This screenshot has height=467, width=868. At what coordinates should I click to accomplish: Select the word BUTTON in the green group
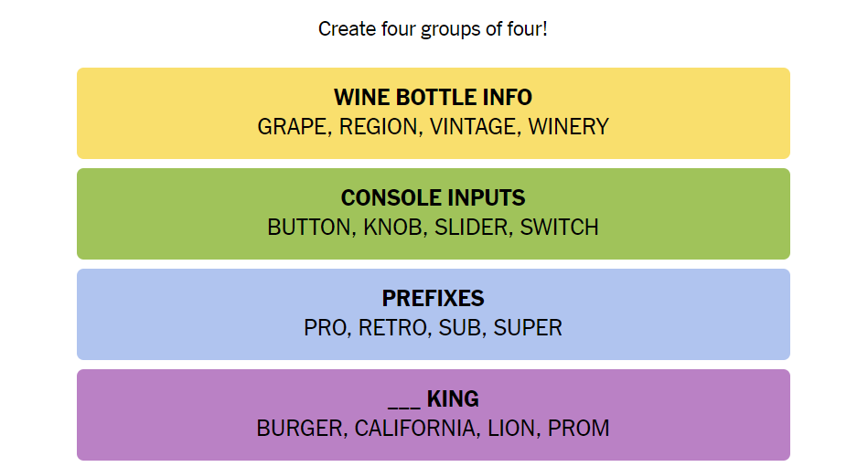point(307,228)
